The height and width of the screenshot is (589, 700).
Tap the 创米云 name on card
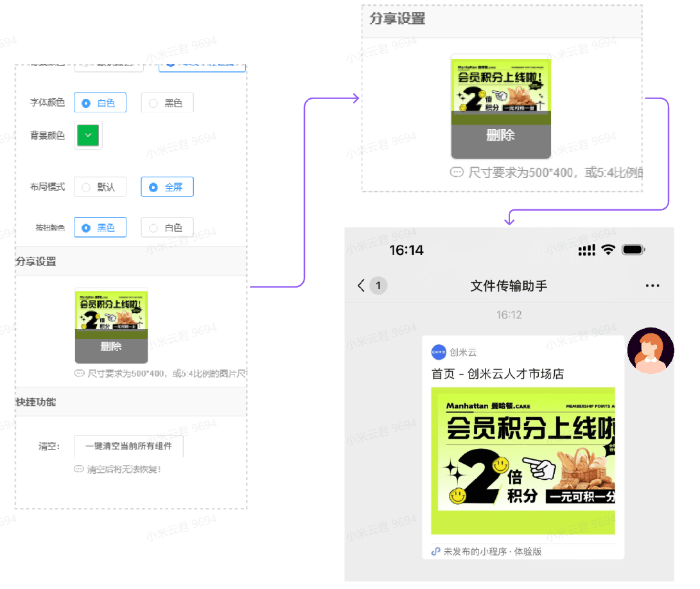[x=463, y=353]
